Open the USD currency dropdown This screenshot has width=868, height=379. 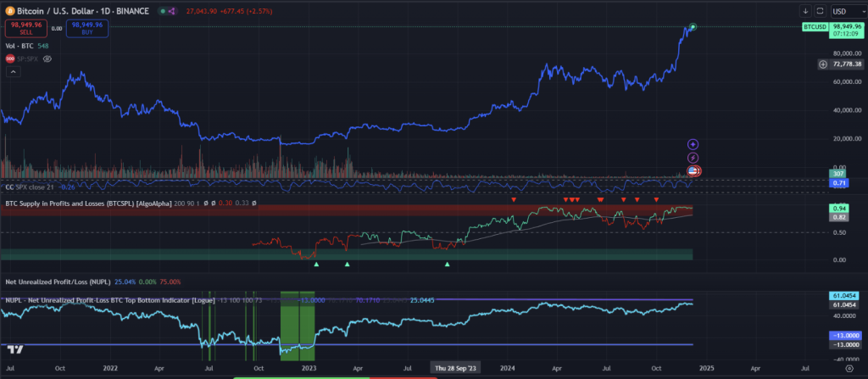(848, 11)
